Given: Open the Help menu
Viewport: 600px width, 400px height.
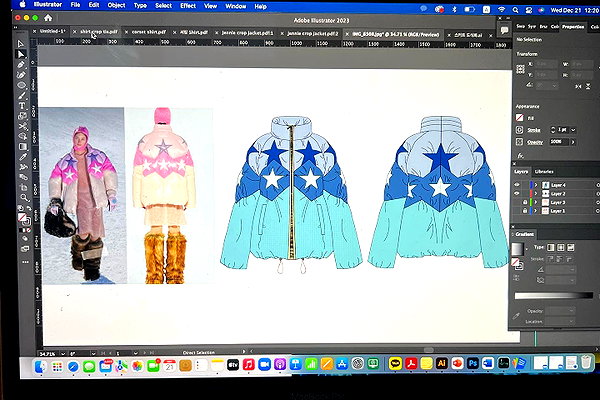Looking at the screenshot, I should [260, 7].
